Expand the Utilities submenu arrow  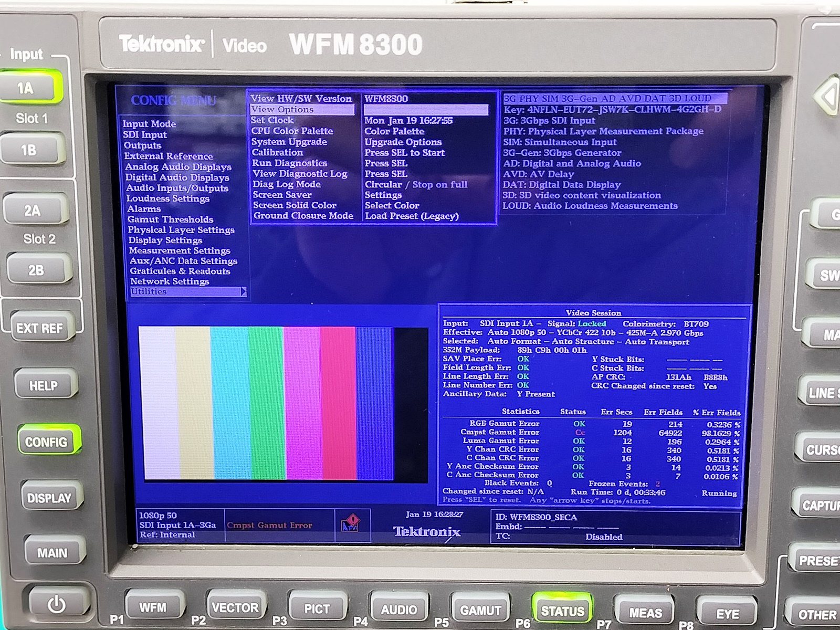pyautogui.click(x=243, y=291)
